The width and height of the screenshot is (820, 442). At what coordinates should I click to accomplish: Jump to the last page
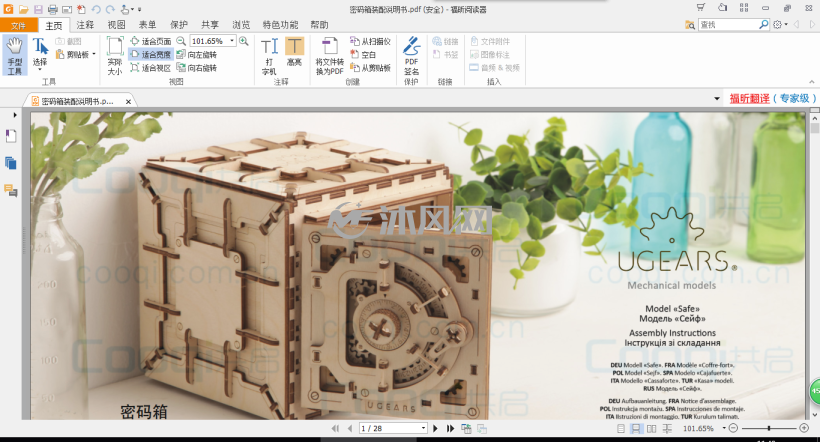point(450,428)
